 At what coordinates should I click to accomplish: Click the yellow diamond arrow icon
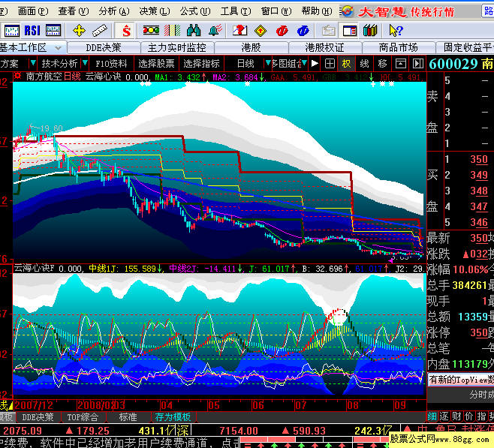point(261,31)
